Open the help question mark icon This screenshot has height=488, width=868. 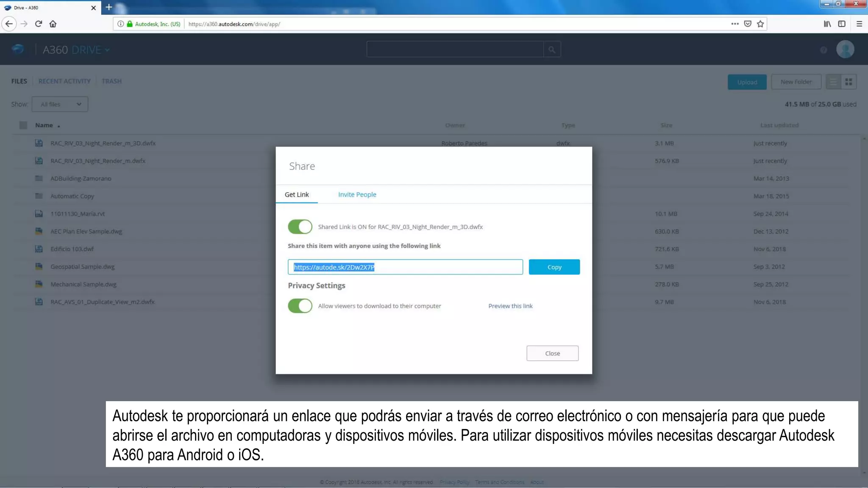coord(823,50)
